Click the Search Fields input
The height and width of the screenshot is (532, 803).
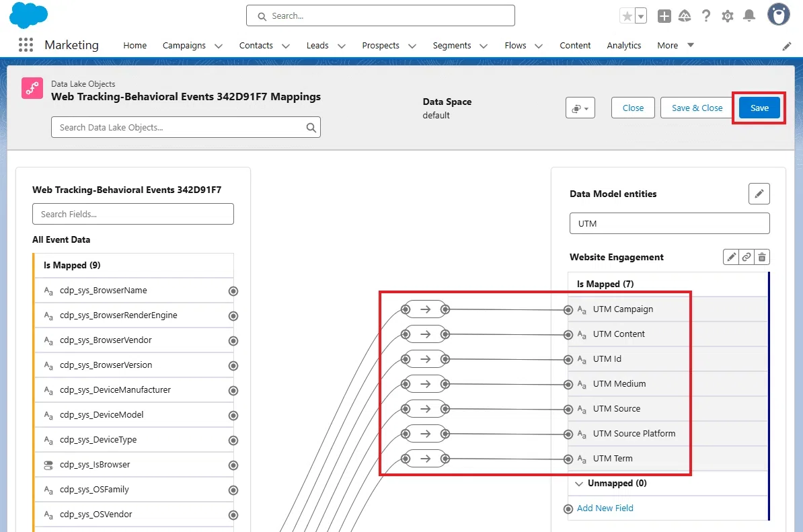pos(133,214)
